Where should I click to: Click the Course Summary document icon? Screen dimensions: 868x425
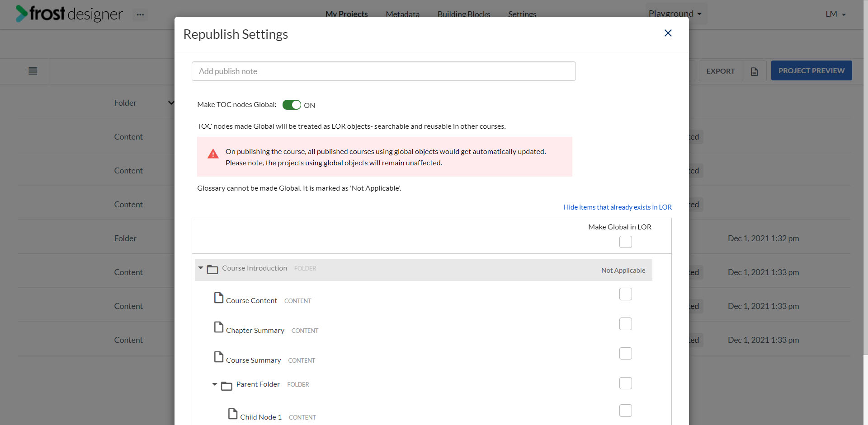219,357
